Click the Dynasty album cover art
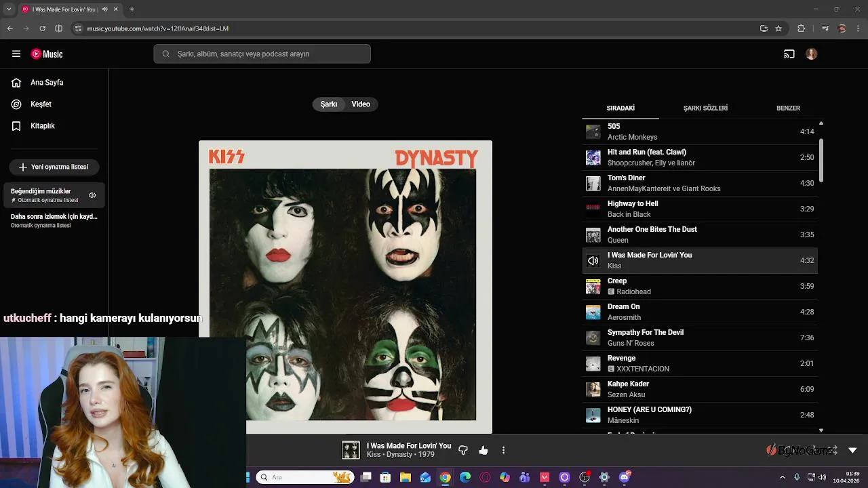This screenshot has height=488, width=868. (345, 287)
